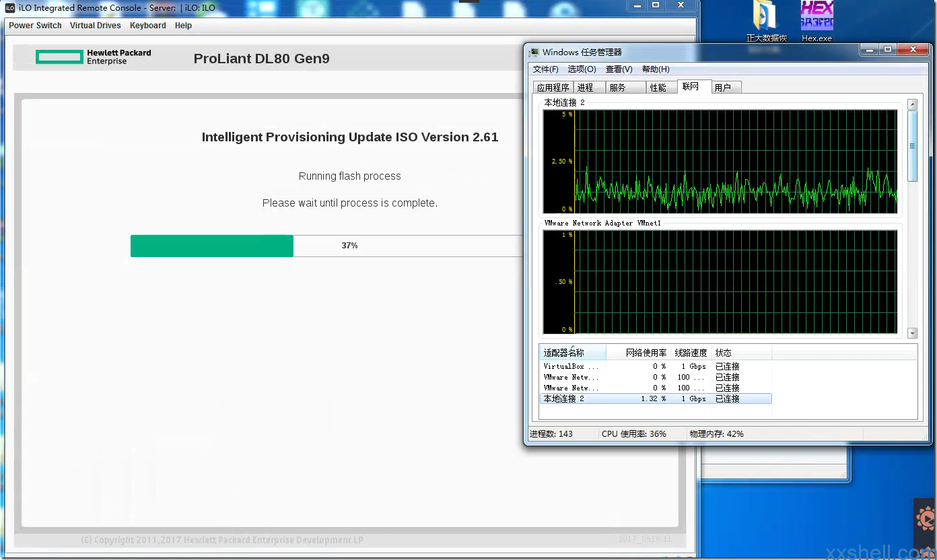Sort by the 适配器名称 column header

coord(564,353)
